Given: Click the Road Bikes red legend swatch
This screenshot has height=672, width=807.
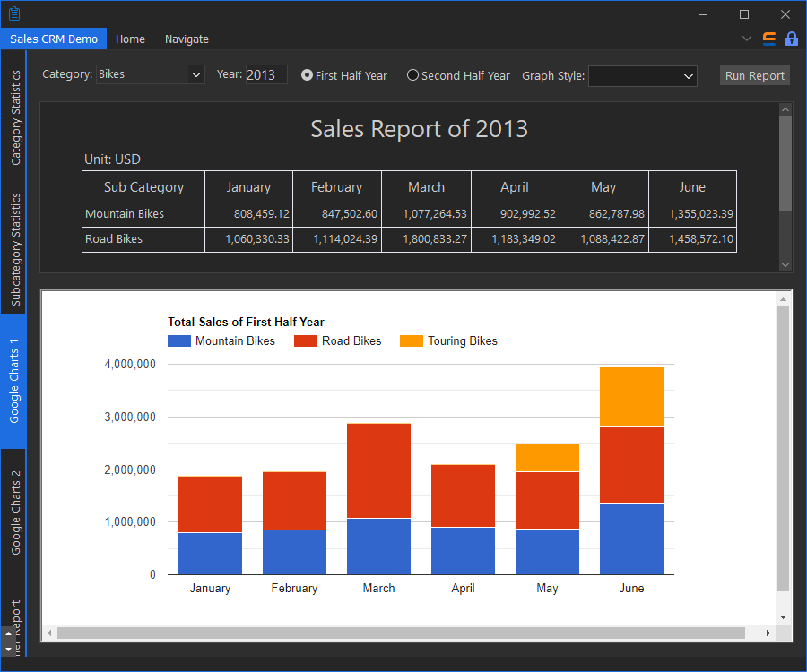Looking at the screenshot, I should 305,340.
